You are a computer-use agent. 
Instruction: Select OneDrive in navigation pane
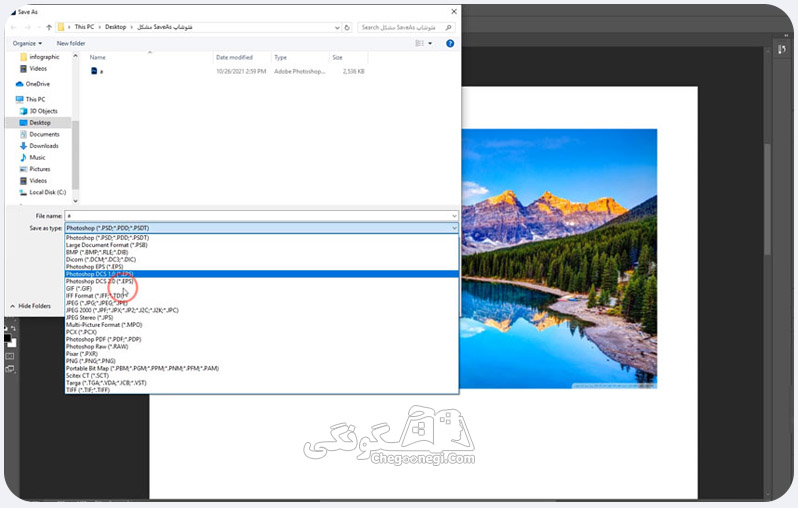[33, 84]
